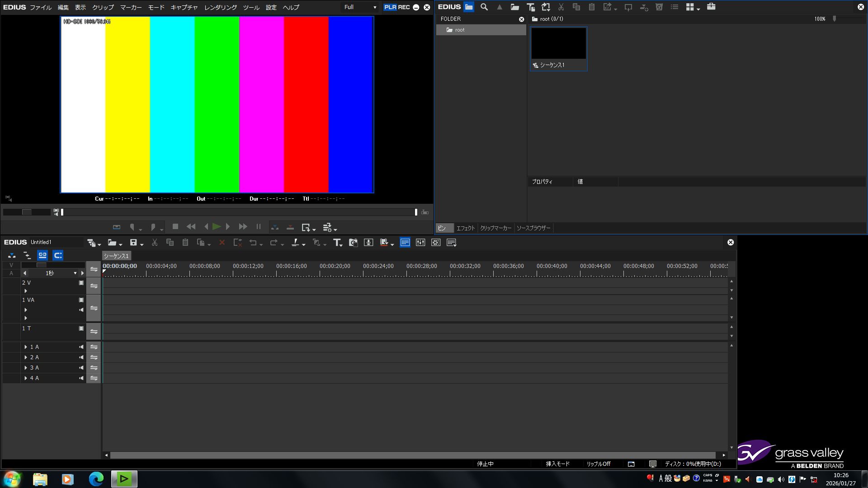Click the toolbox icon in bin toolbar
Image resolution: width=868 pixels, height=488 pixels.
point(711,7)
